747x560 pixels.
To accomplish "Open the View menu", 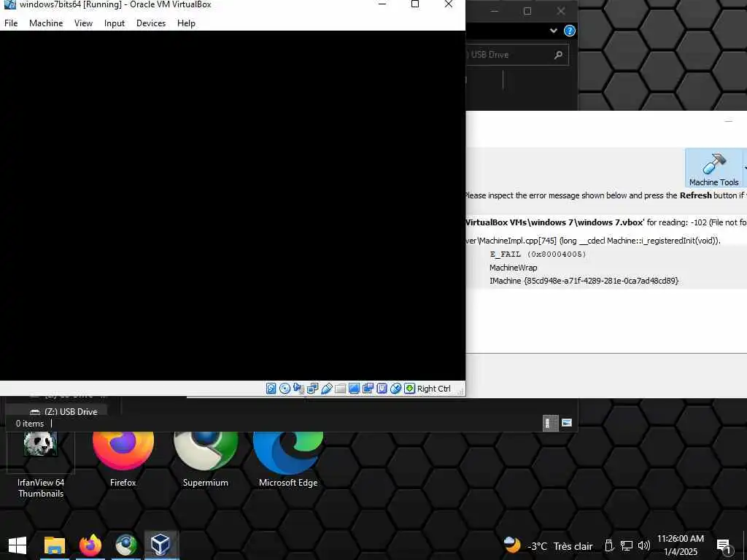I will click(x=83, y=23).
